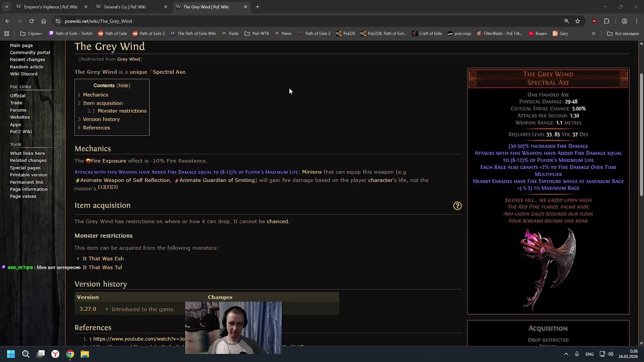
Task: Open the bookmarks apps grid icon
Action: click(7, 34)
